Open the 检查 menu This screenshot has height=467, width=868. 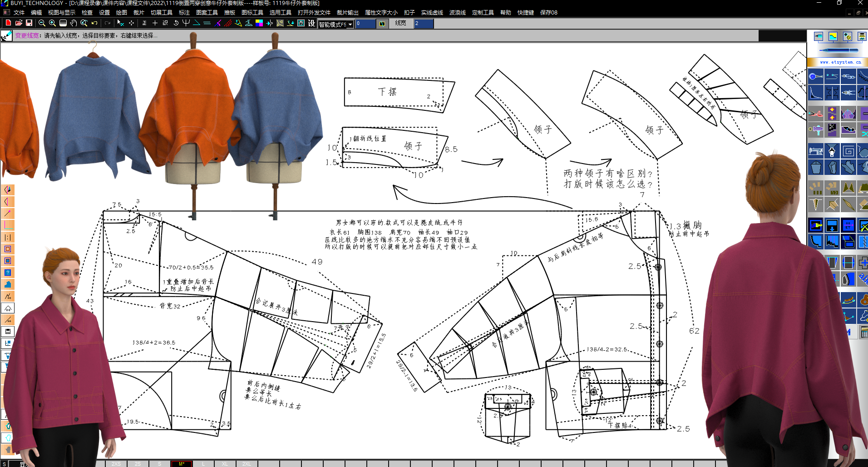point(87,13)
